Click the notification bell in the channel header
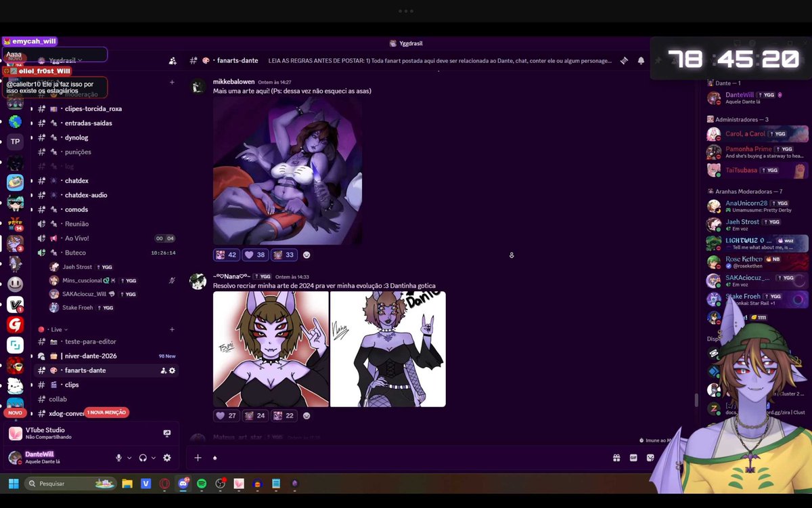Image resolution: width=812 pixels, height=508 pixels. [x=641, y=60]
